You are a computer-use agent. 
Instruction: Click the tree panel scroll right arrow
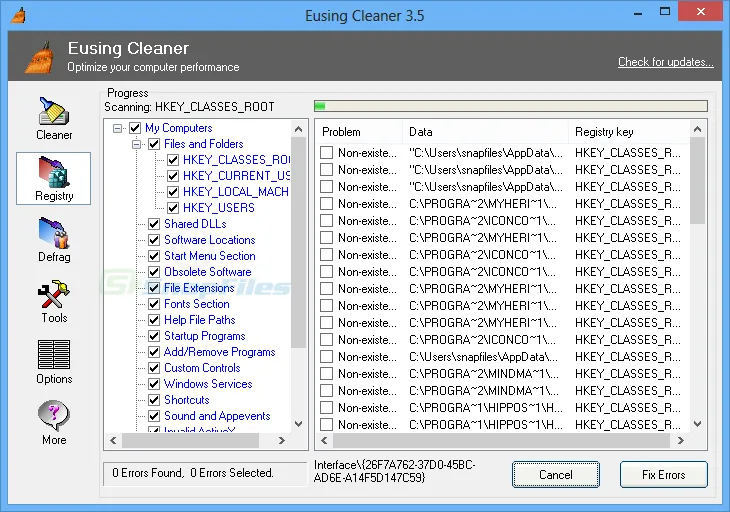pyautogui.click(x=281, y=440)
